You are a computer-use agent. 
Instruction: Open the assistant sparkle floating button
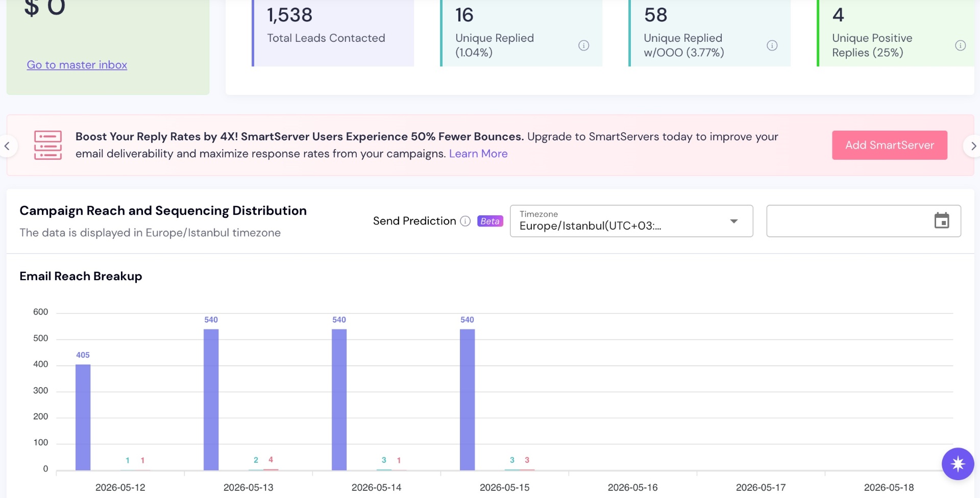(x=958, y=464)
